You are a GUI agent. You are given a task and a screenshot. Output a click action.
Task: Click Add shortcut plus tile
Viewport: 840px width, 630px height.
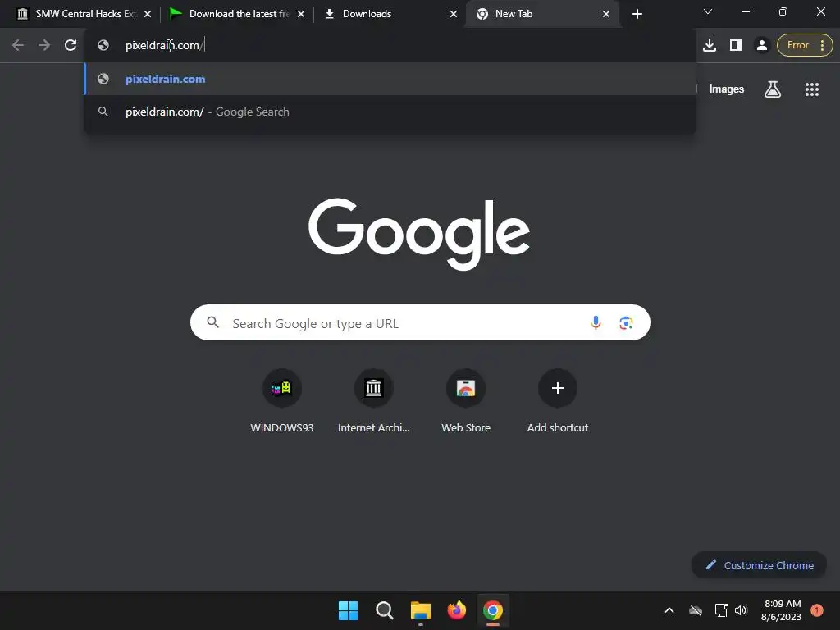(x=557, y=401)
